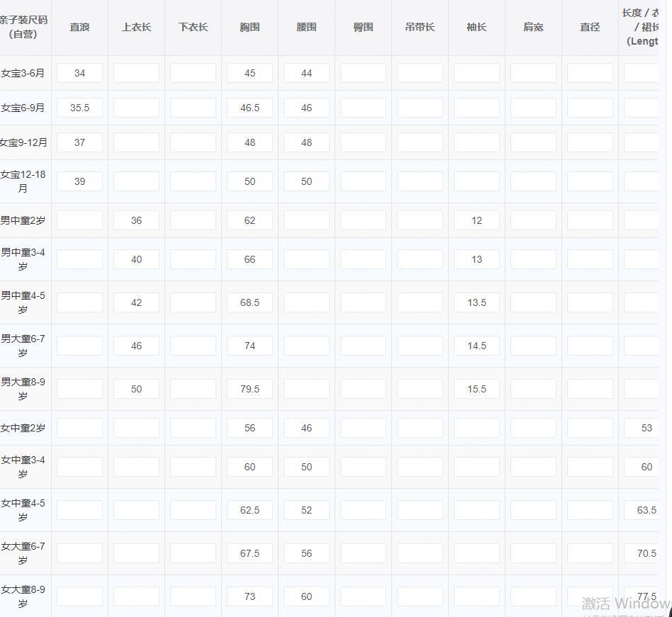672x617 pixels.
Task: Click the 男中童2岁 row label
Action: pos(23,220)
